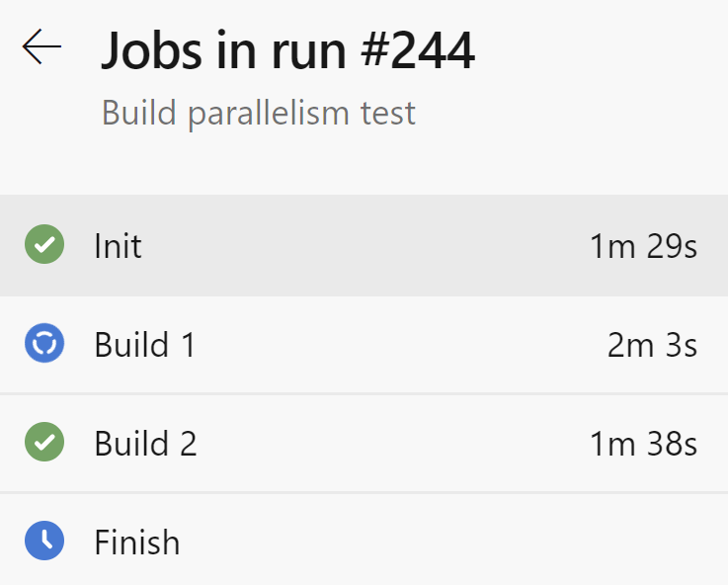Click the blank space in the Finish row

point(445,543)
